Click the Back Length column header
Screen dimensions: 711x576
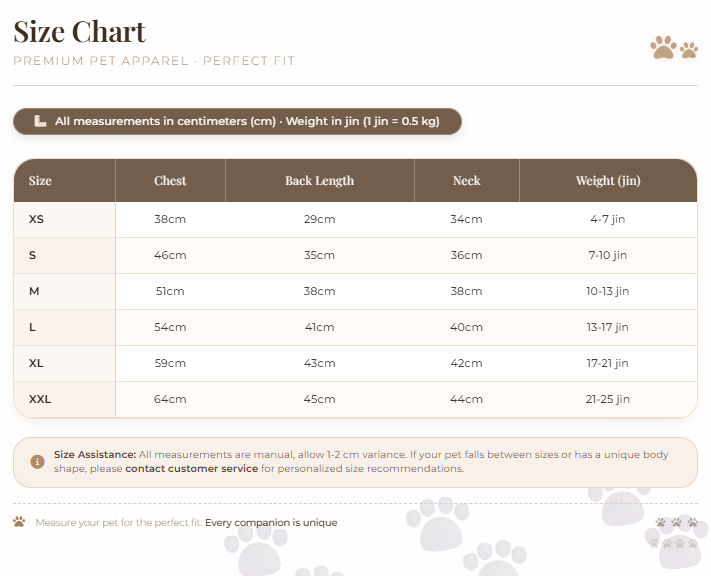click(319, 181)
